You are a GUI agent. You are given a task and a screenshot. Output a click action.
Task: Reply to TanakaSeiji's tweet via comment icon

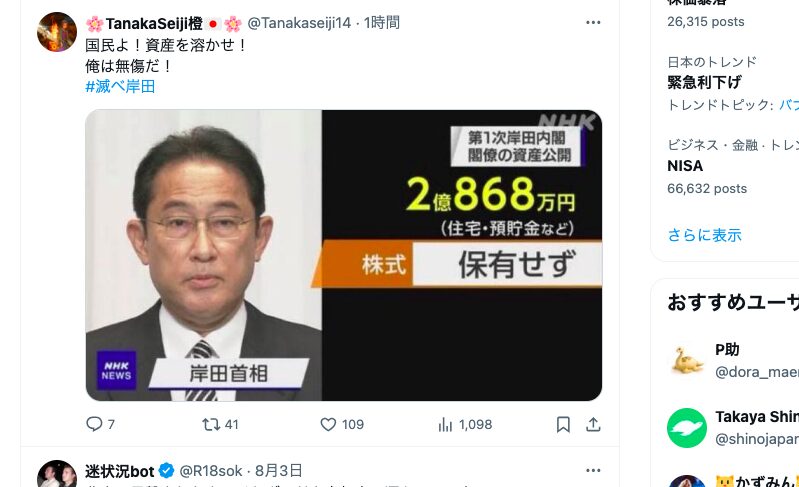[94, 424]
